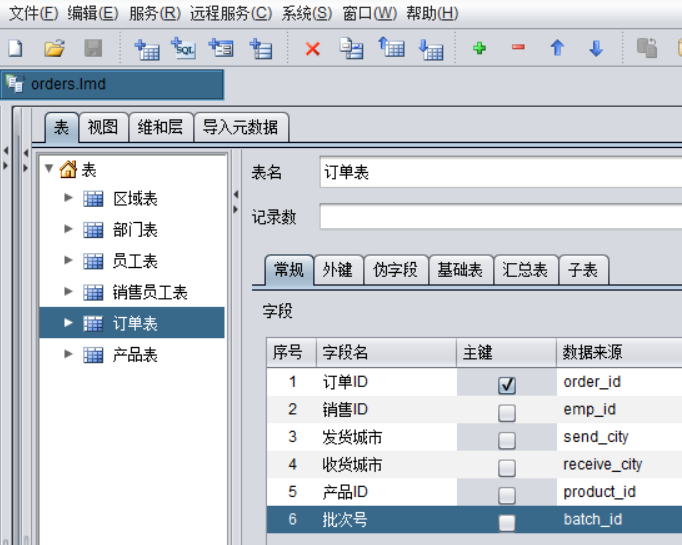Click the table icon beside 部门表
This screenshot has width=682, height=545.
93,230
